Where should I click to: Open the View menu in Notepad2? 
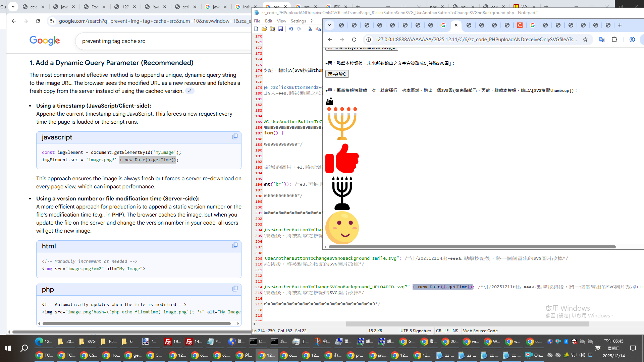tap(281, 21)
